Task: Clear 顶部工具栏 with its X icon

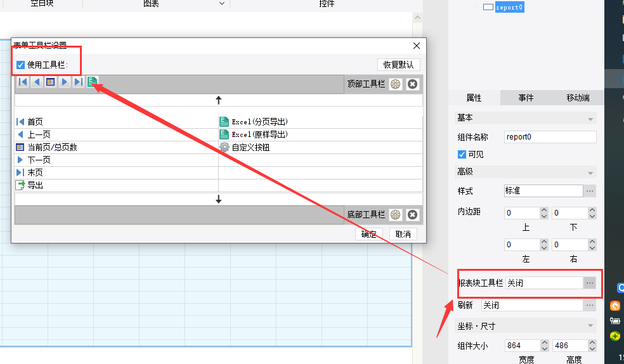Action: [413, 84]
